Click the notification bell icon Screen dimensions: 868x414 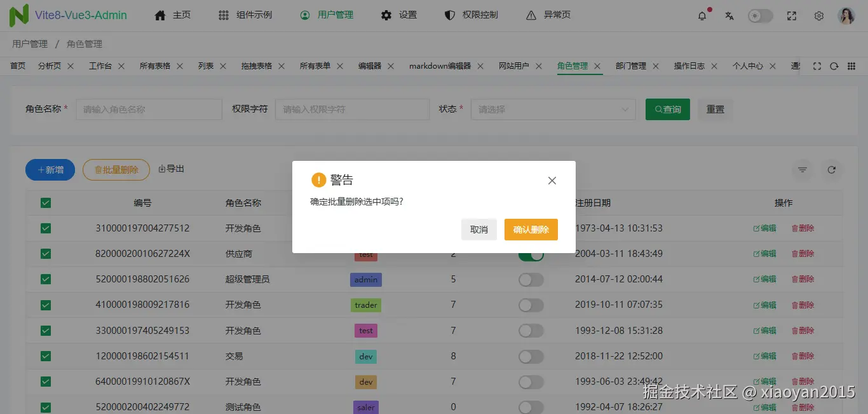coord(702,16)
